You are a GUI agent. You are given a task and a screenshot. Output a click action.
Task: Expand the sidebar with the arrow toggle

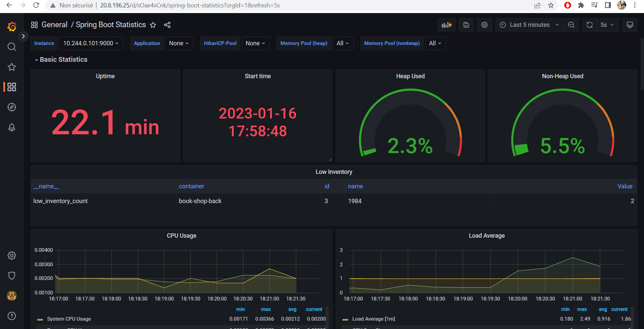click(23, 36)
